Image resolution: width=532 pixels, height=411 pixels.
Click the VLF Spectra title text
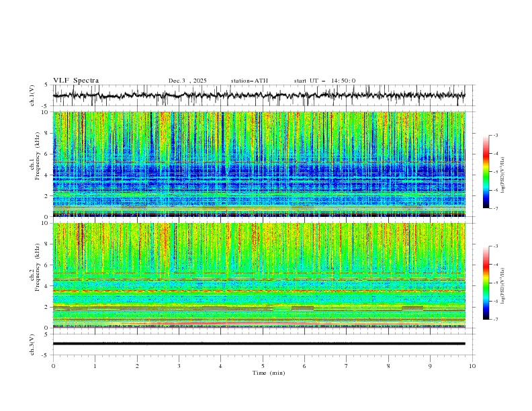click(76, 81)
